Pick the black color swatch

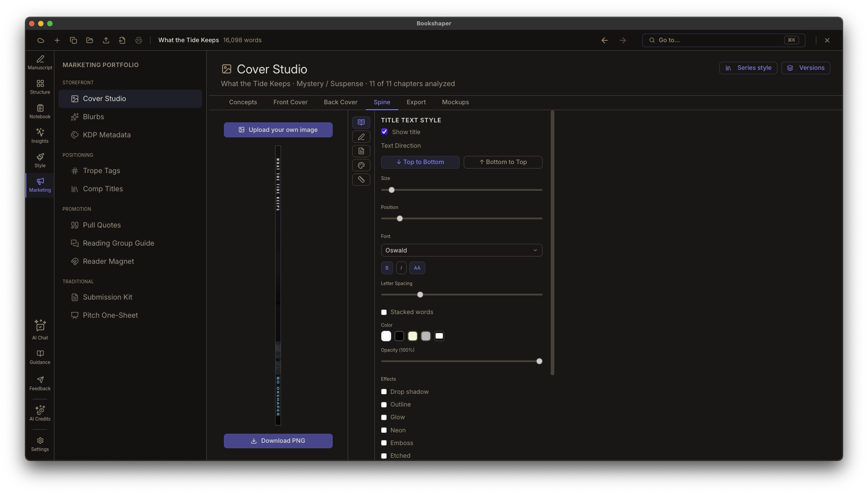[399, 336]
